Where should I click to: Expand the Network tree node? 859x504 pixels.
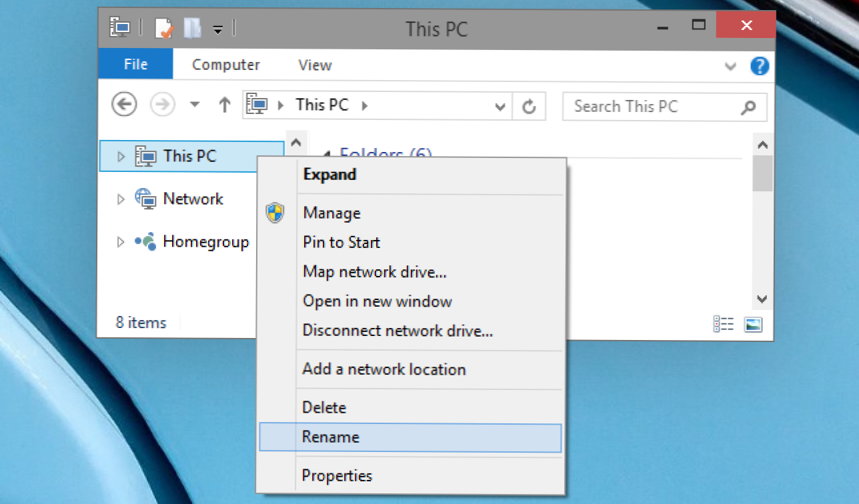121,199
